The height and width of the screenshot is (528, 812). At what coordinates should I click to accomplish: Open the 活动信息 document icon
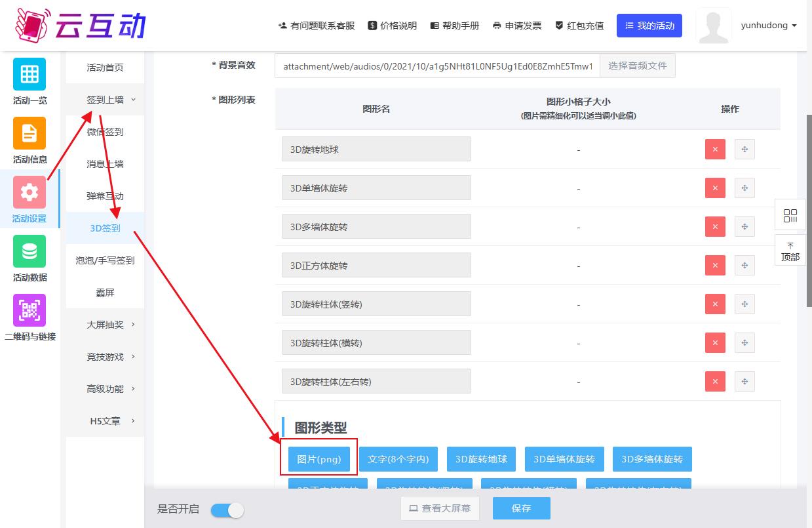(29, 133)
